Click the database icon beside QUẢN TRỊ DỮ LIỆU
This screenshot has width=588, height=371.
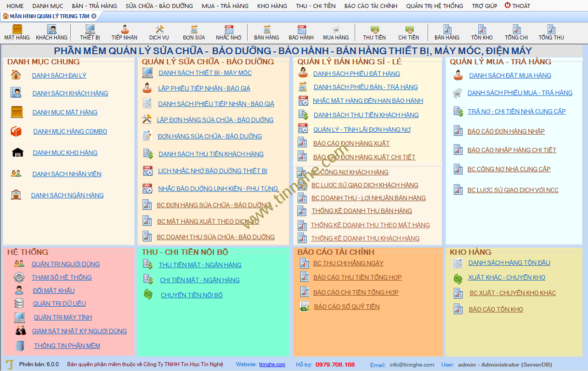(19, 303)
